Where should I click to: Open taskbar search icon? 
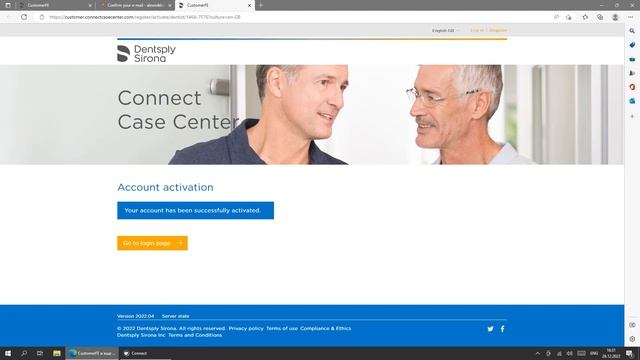(24, 353)
